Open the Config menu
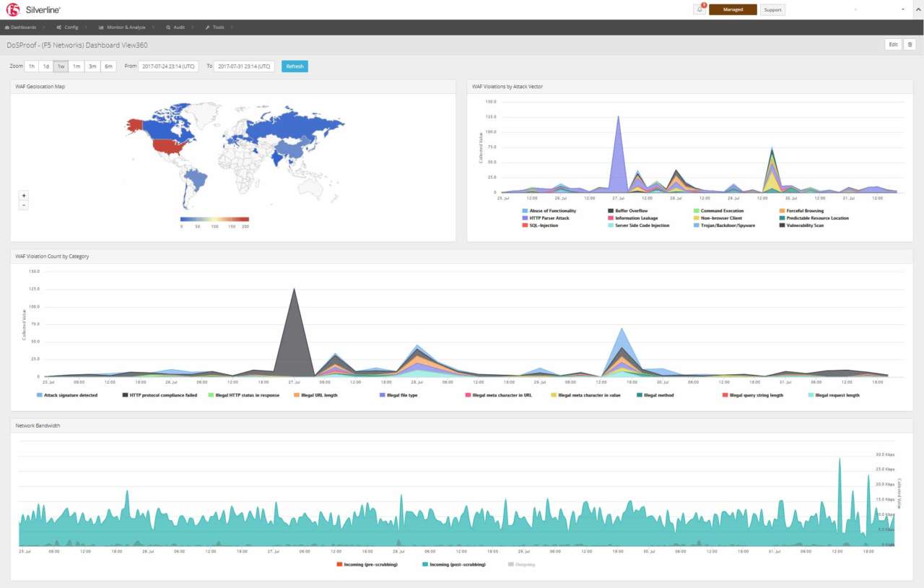The image size is (924, 588). (x=68, y=27)
